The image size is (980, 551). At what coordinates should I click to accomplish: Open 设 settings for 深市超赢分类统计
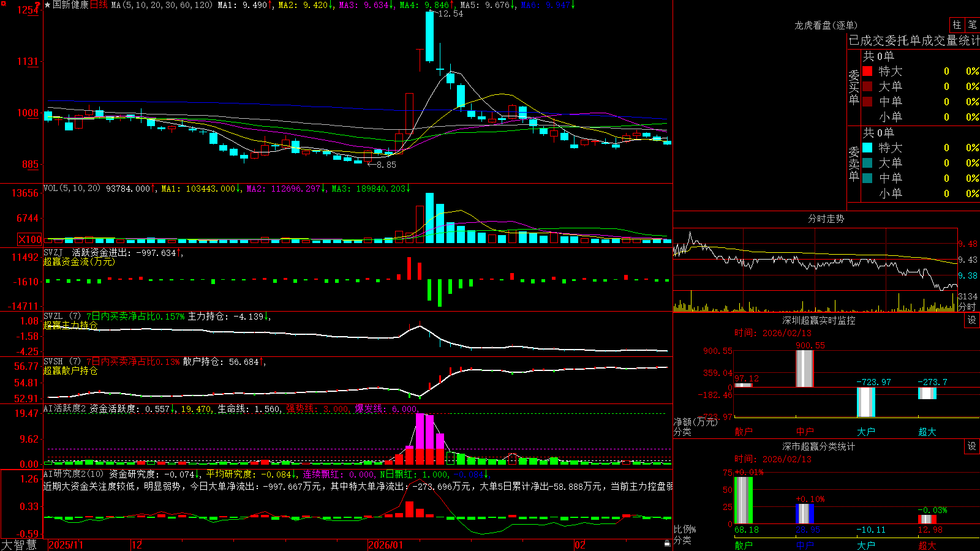[x=972, y=446]
